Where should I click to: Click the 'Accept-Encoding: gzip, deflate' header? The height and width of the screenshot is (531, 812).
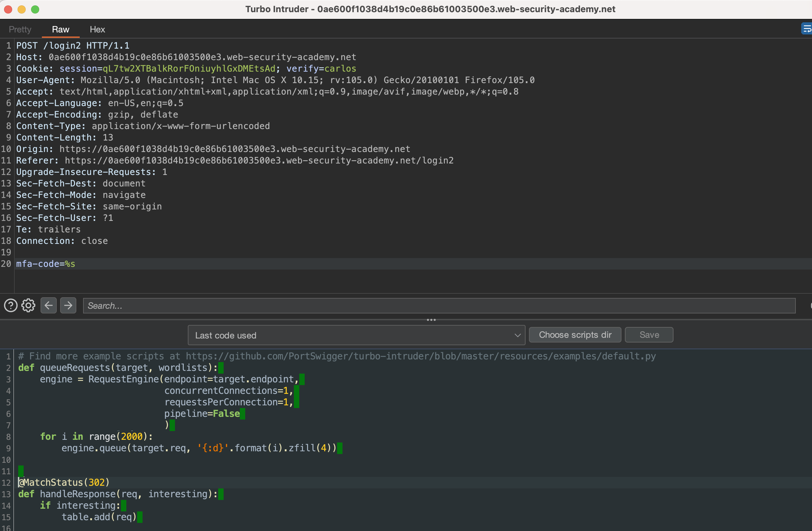coord(97,115)
